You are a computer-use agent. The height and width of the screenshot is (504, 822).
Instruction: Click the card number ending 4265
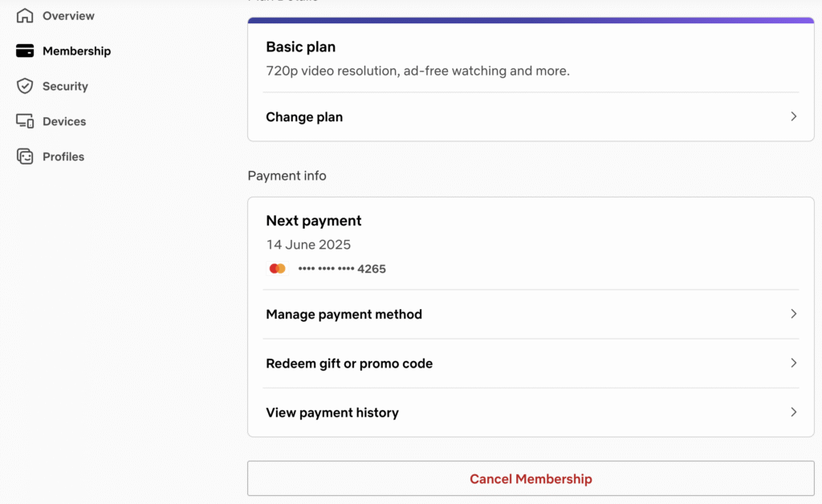tap(342, 269)
